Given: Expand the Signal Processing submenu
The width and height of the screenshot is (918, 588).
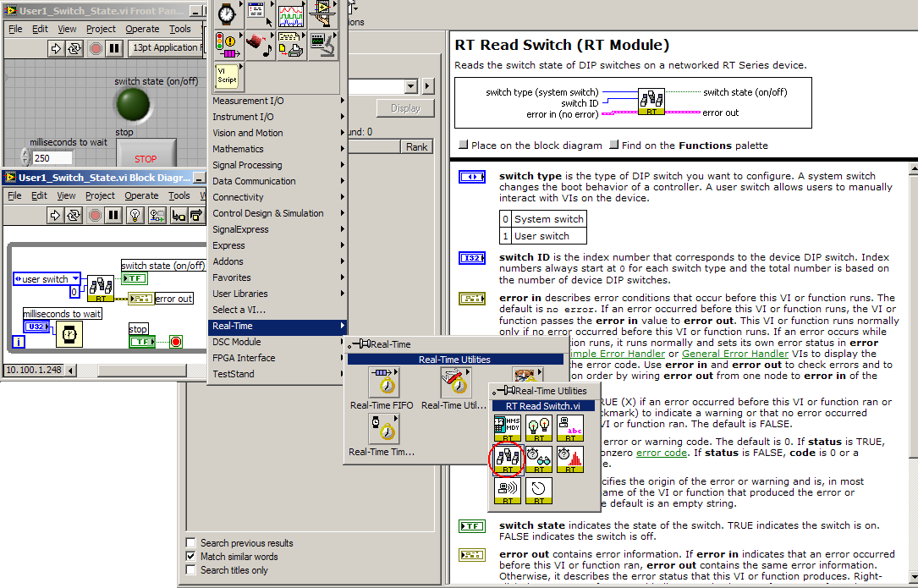Looking at the screenshot, I should [x=278, y=165].
